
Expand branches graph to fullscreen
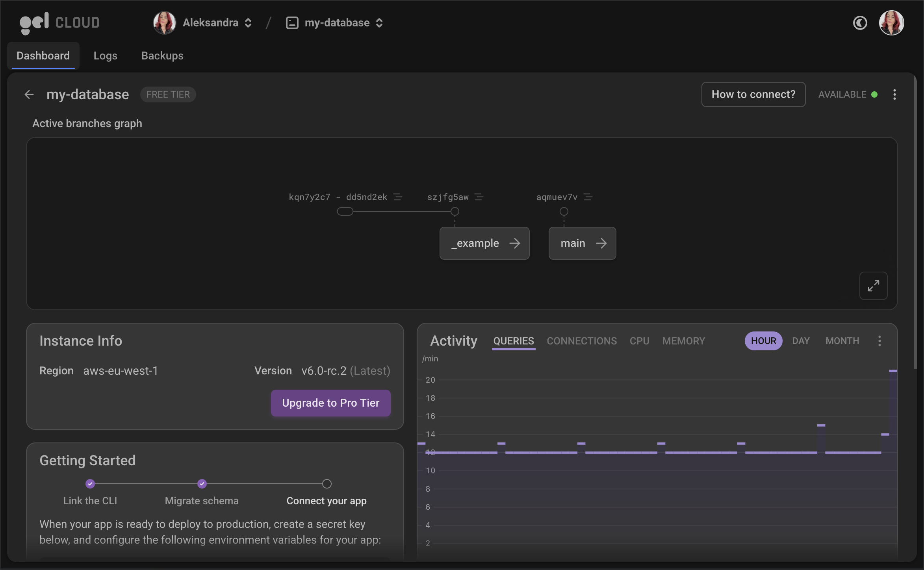pyautogui.click(x=873, y=286)
